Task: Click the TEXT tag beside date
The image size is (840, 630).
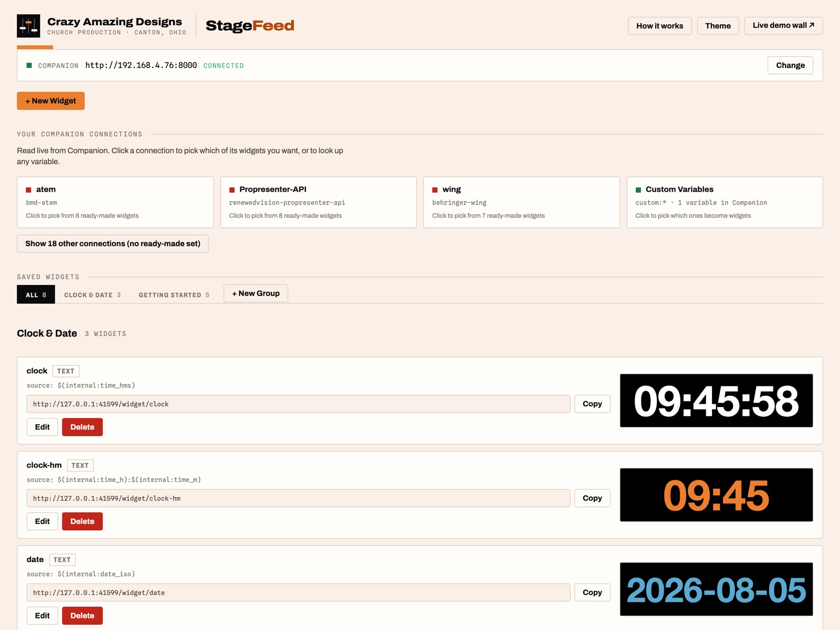Action: (x=62, y=560)
